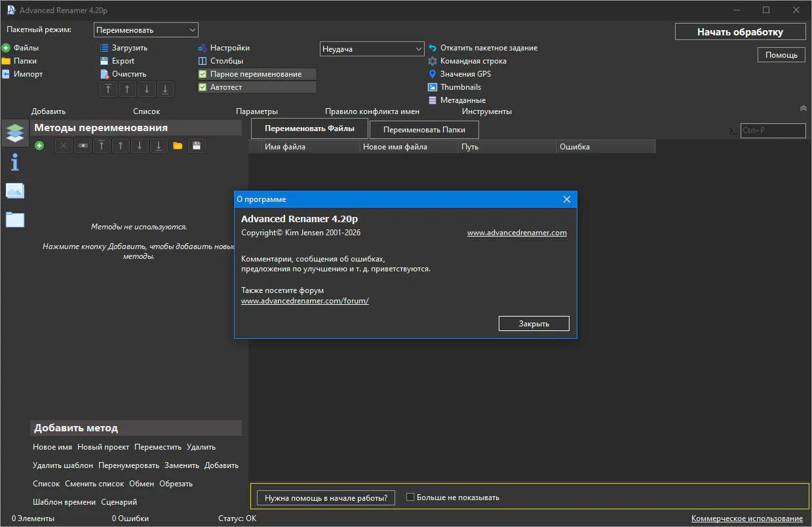Open the rename methods layers sidebar icon

15,133
